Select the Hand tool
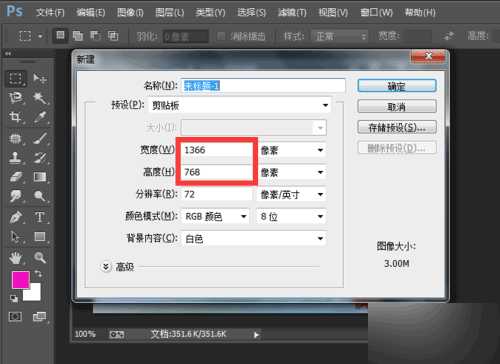Screen dimensions: 500x364 point(16,257)
